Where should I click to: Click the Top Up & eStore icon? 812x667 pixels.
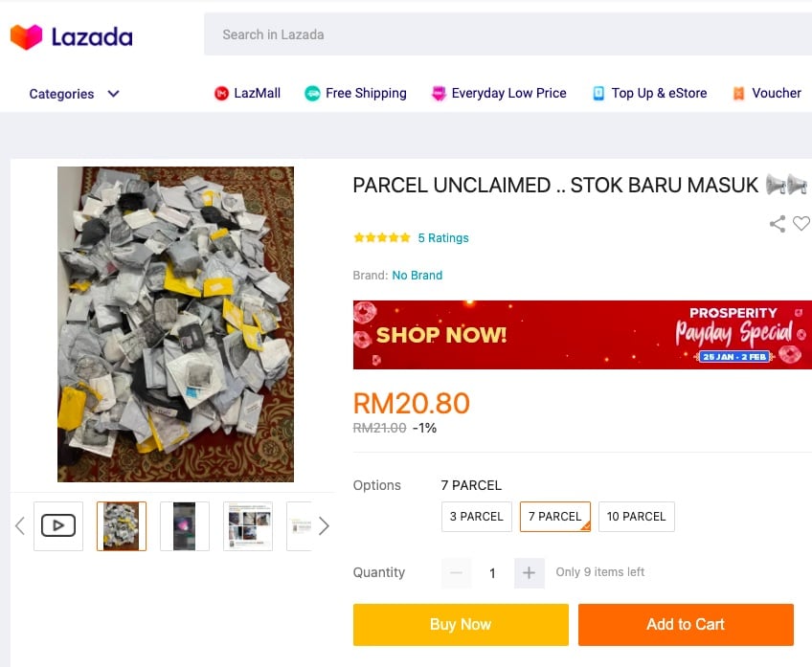tap(598, 94)
